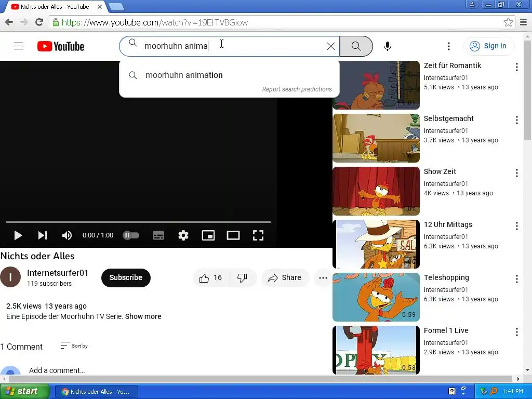Open a new browser tab
Viewport: 532px width, 399px height.
(116, 7)
